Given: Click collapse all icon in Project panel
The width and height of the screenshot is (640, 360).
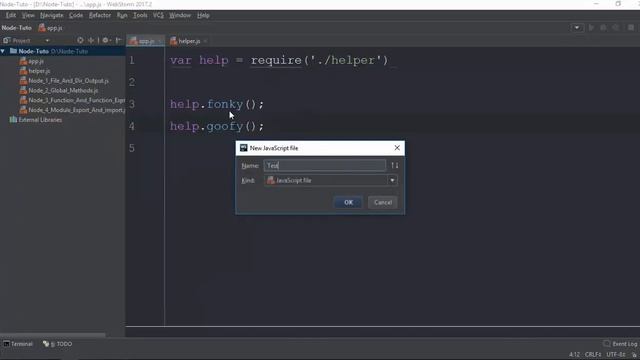Looking at the screenshot, I should pyautogui.click(x=91, y=40).
